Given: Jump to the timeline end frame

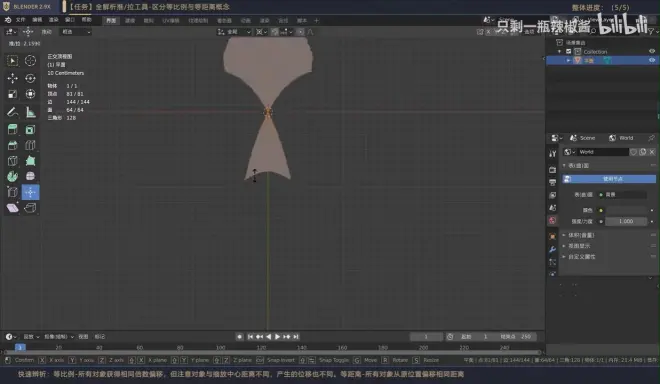Looking at the screenshot, I should [x=296, y=336].
